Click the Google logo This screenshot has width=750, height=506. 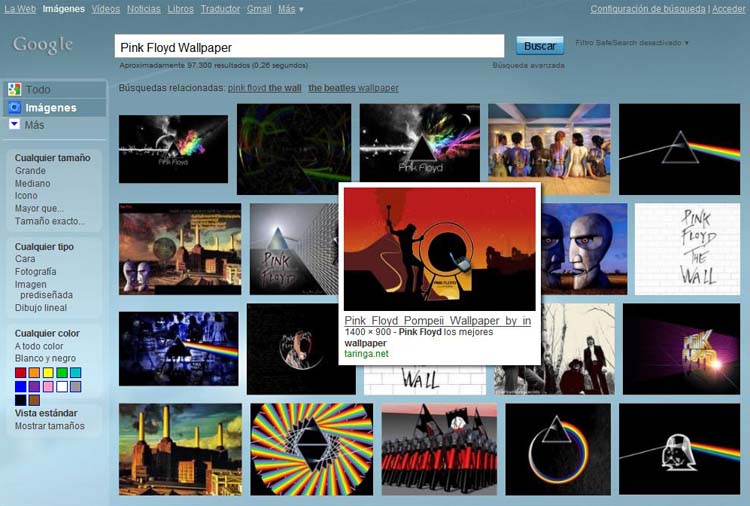[x=43, y=45]
